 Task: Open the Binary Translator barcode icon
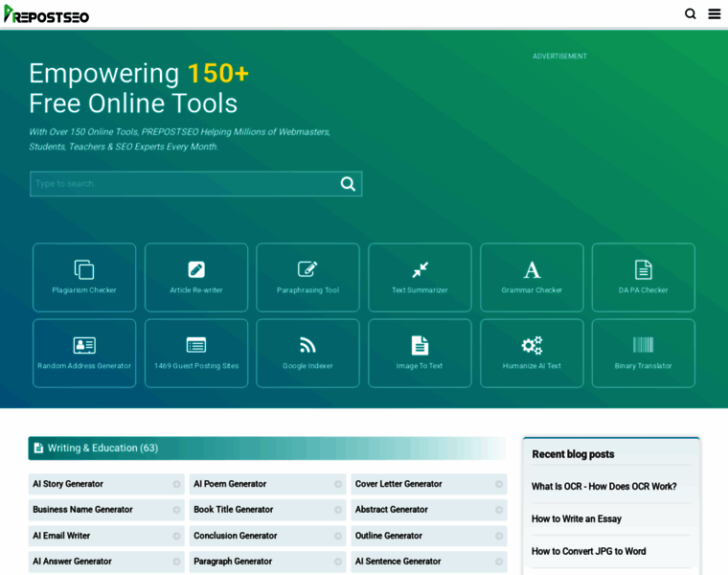pos(643,345)
